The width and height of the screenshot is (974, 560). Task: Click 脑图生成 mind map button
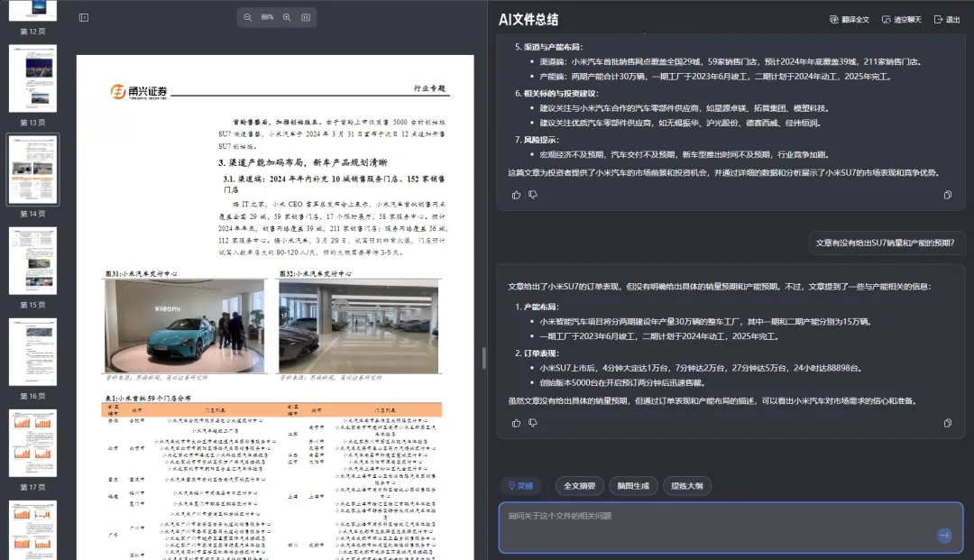(x=633, y=485)
